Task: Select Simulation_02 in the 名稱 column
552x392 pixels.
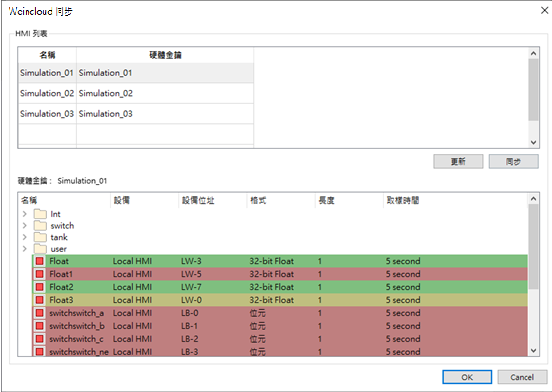Action: pos(47,93)
